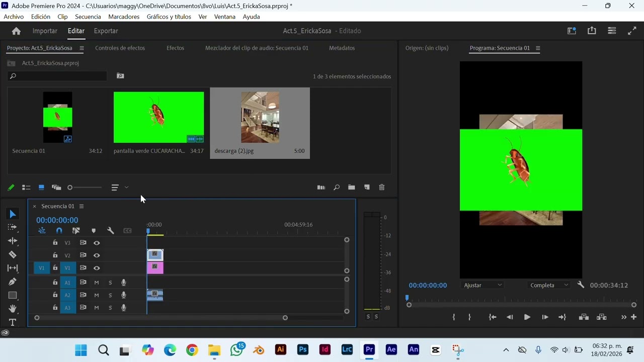
Task: Click project search input field
Action: point(57,76)
